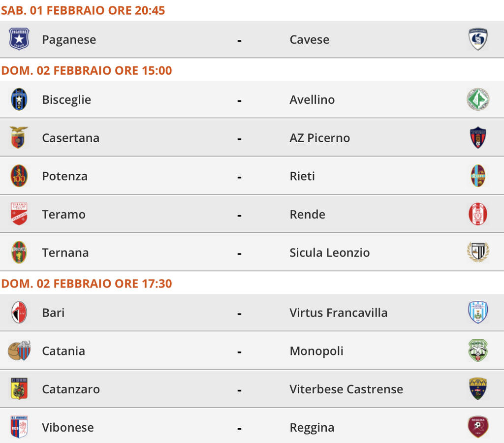Click the Avellino green crest
This screenshot has width=504, height=443.
(x=477, y=99)
